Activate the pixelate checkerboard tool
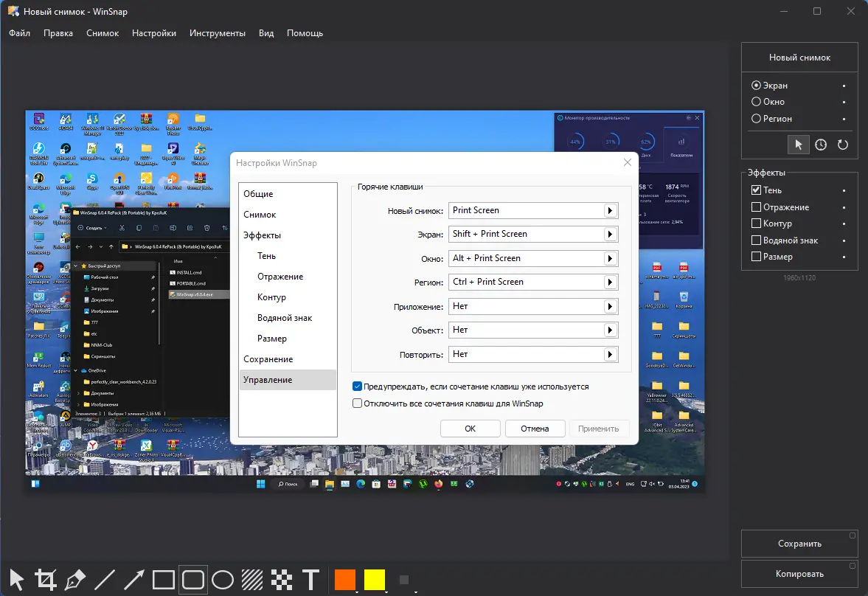Screen dimensions: 868x596 (x=281, y=580)
